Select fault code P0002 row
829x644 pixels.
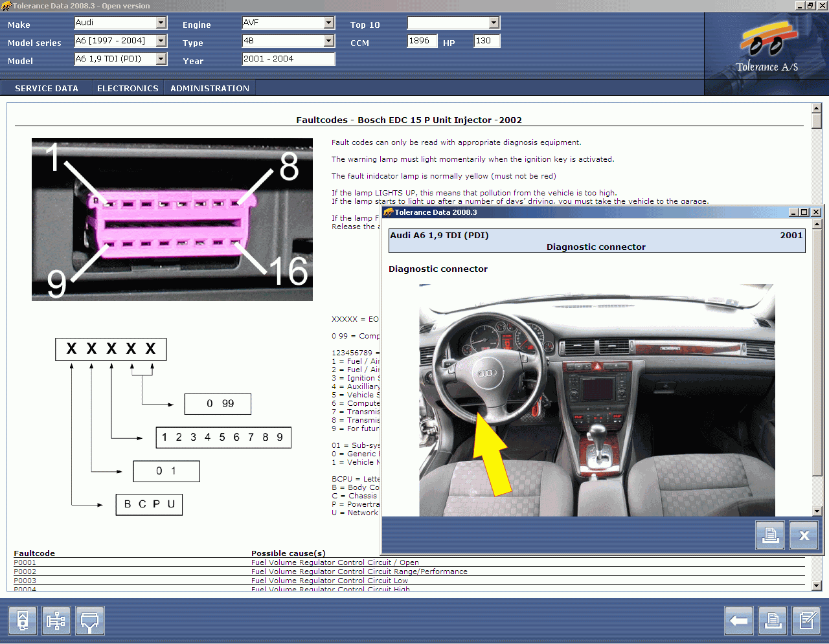point(409,572)
